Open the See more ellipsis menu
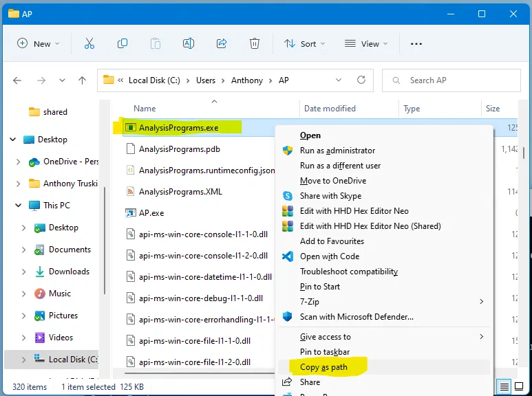The image size is (532, 396). (416, 44)
